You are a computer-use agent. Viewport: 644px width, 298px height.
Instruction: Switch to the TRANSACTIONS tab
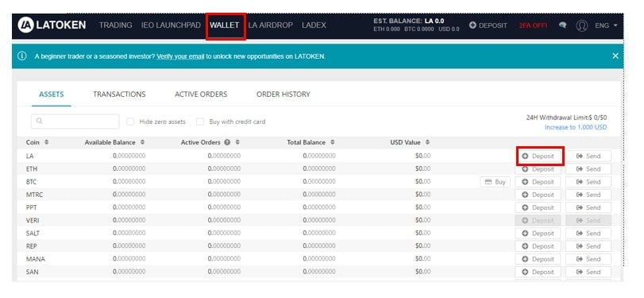pyautogui.click(x=119, y=94)
